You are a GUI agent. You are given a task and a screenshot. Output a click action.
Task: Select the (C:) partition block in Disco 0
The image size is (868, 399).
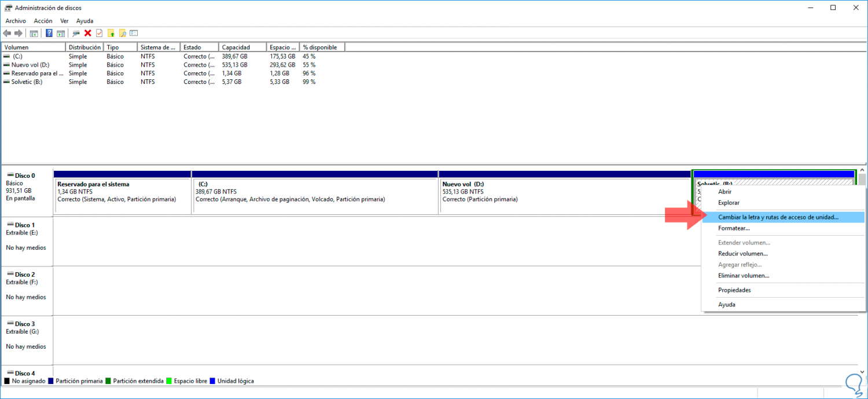[315, 192]
